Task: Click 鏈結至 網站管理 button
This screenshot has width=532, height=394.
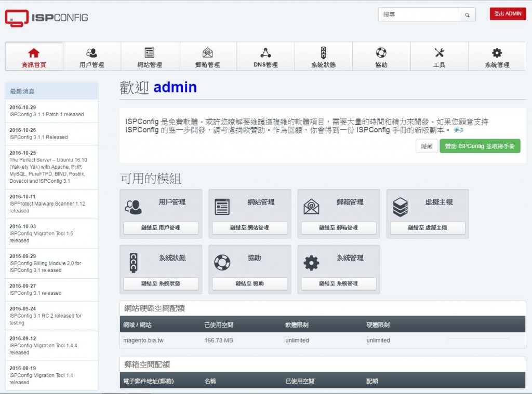Action: tap(250, 228)
